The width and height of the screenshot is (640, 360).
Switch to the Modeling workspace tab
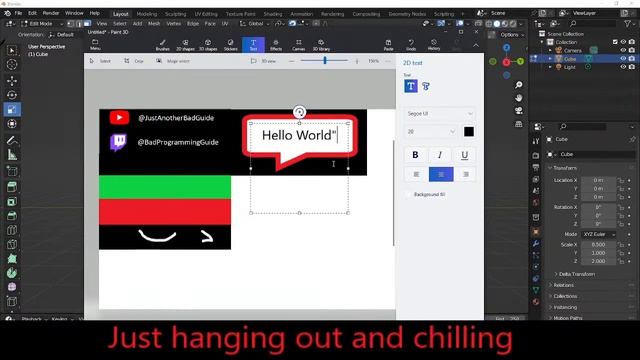click(x=147, y=14)
